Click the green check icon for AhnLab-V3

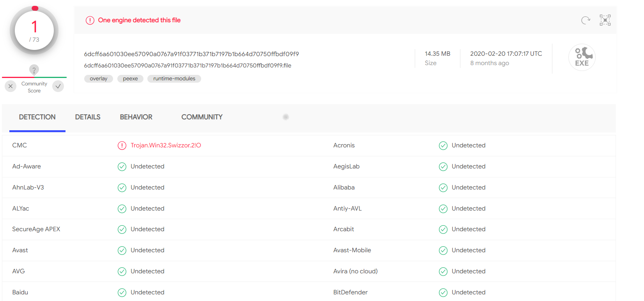click(122, 188)
